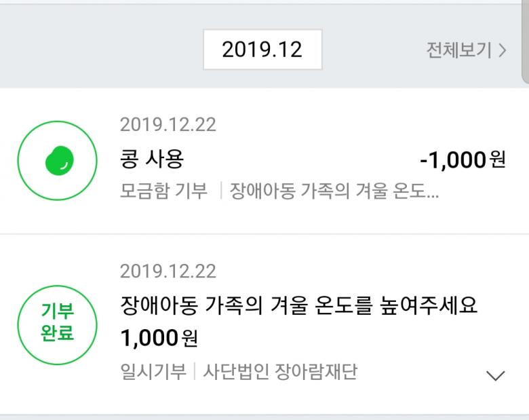Click the first 2019.12.22 date
Screen dimensions: 529x420
pos(168,125)
